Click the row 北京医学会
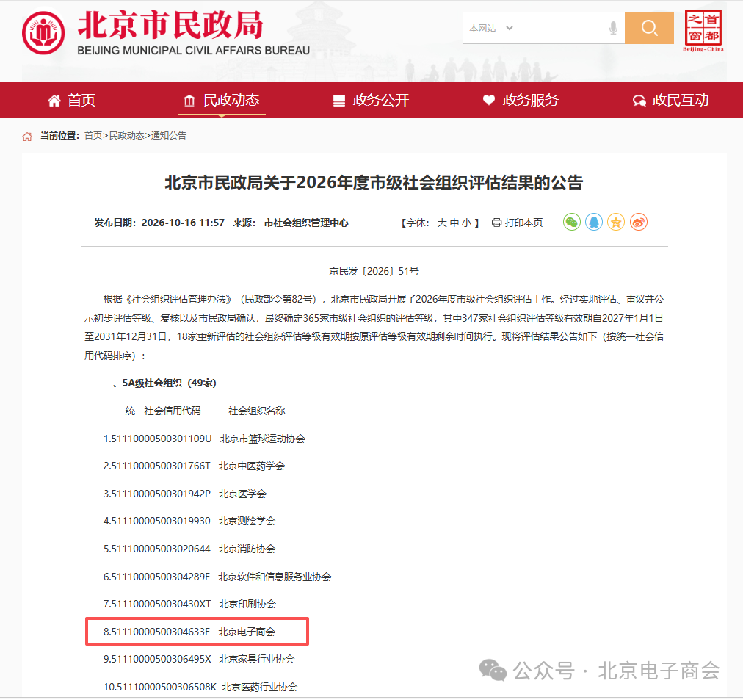The width and height of the screenshot is (743, 700). pos(185,494)
